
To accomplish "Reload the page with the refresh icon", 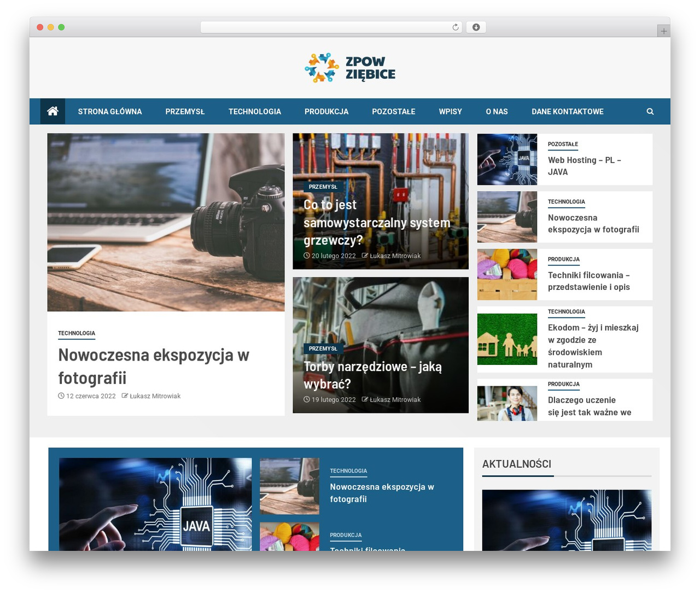I will 456,27.
